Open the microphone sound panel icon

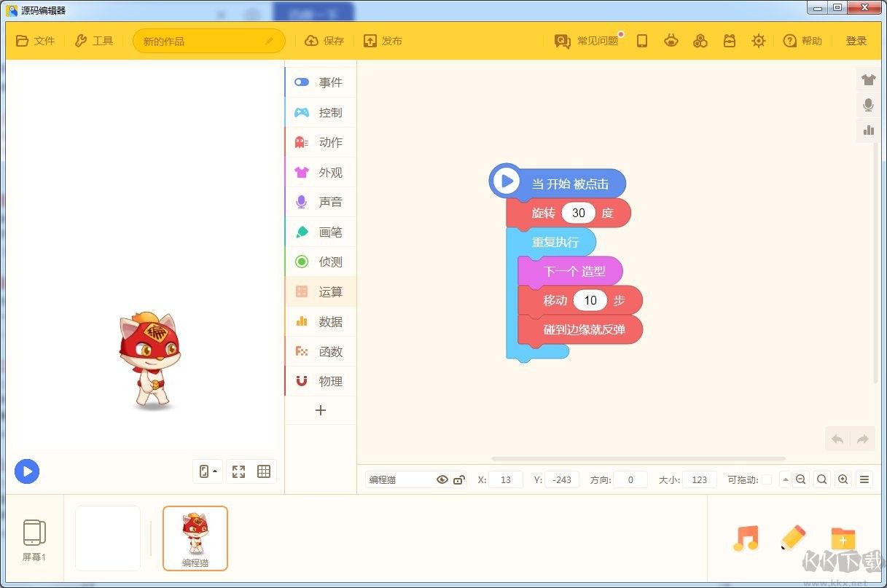[x=868, y=105]
